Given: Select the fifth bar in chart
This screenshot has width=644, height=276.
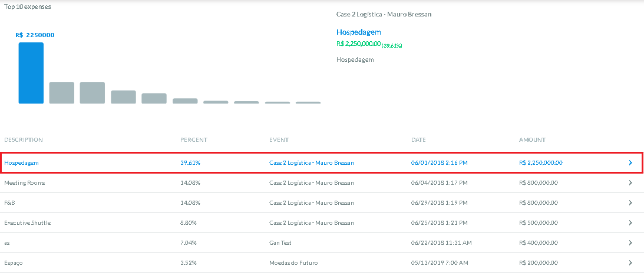Looking at the screenshot, I should click(154, 98).
